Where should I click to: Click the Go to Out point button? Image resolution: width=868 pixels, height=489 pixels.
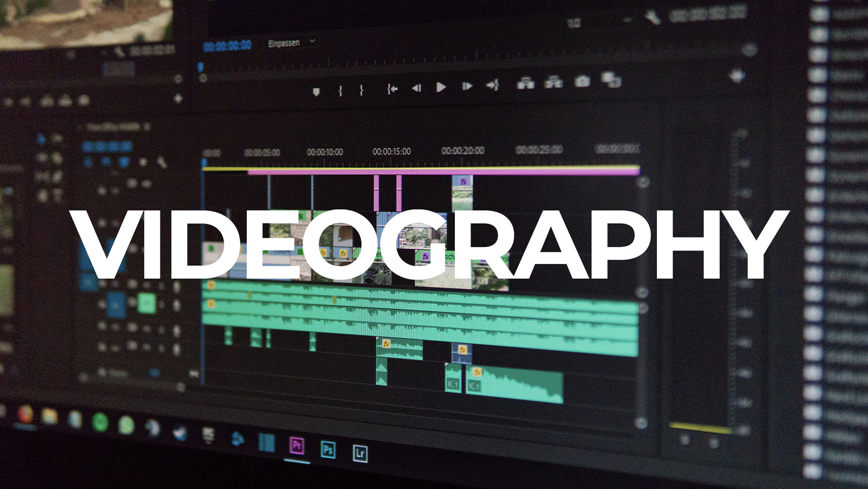(493, 85)
